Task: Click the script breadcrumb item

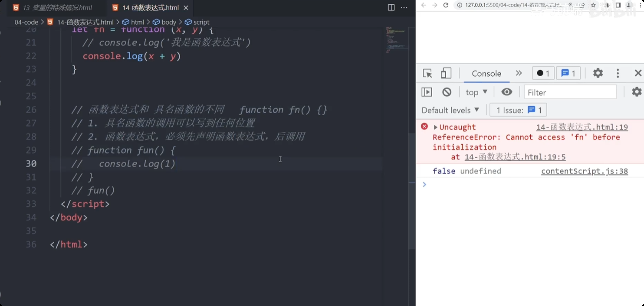Action: [197, 22]
